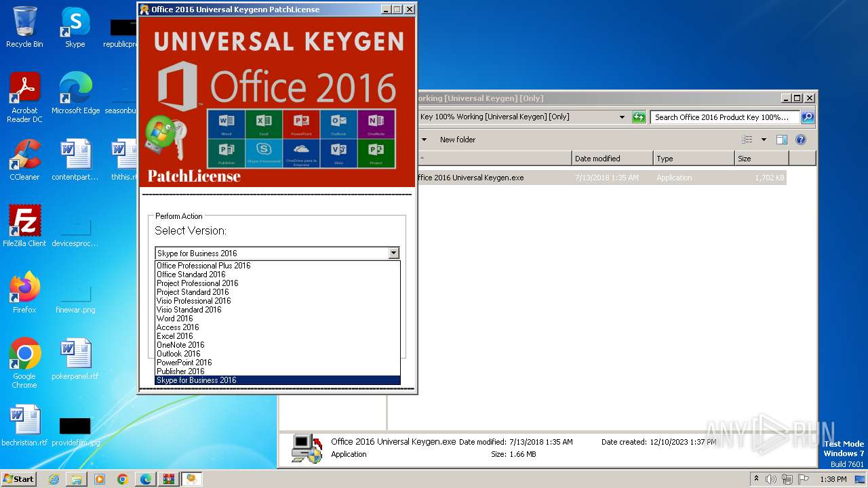
Task: Select Publisher 2016 in the version list
Action: (x=277, y=371)
